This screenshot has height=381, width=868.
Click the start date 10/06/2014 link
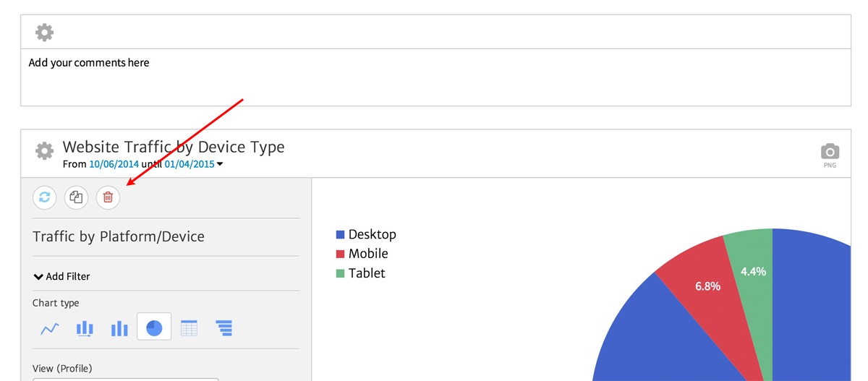click(x=114, y=164)
